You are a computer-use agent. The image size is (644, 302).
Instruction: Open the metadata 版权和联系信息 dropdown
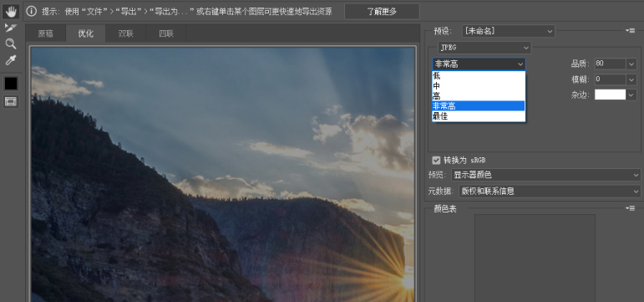(x=550, y=192)
